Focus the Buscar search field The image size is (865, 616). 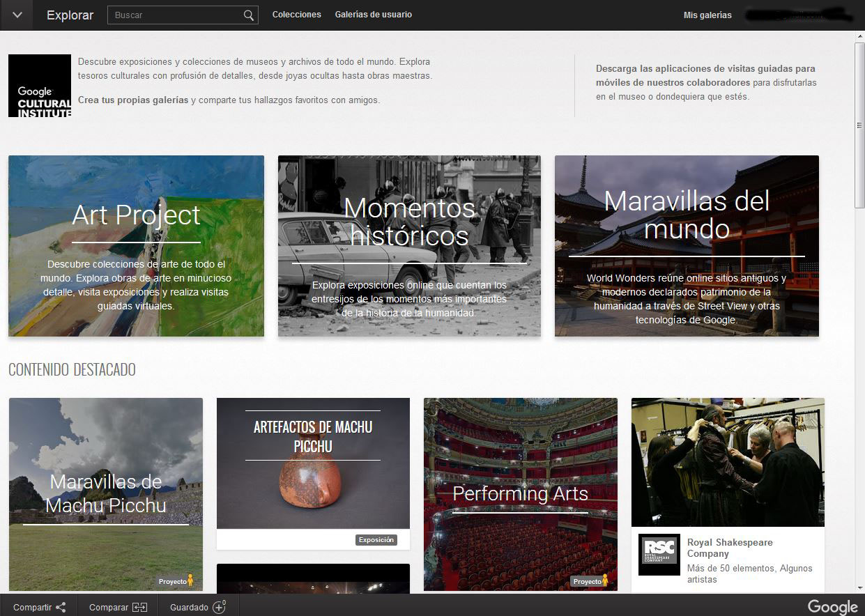tap(183, 15)
